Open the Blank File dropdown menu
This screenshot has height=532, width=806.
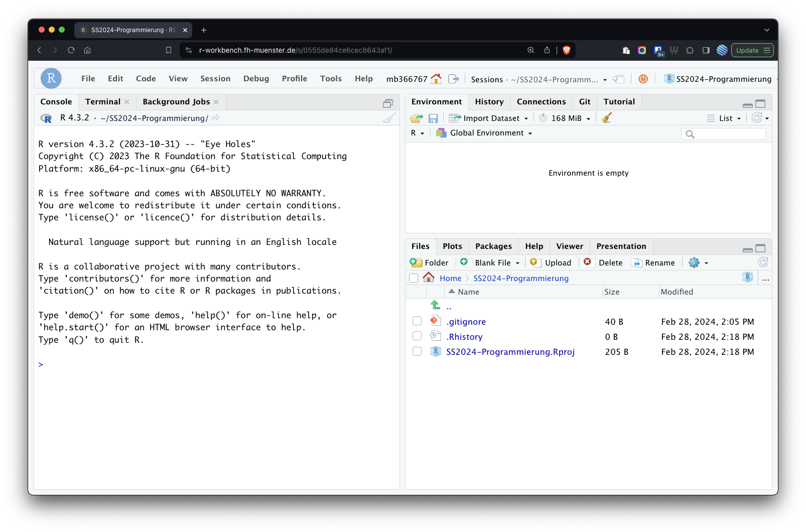[x=492, y=262]
